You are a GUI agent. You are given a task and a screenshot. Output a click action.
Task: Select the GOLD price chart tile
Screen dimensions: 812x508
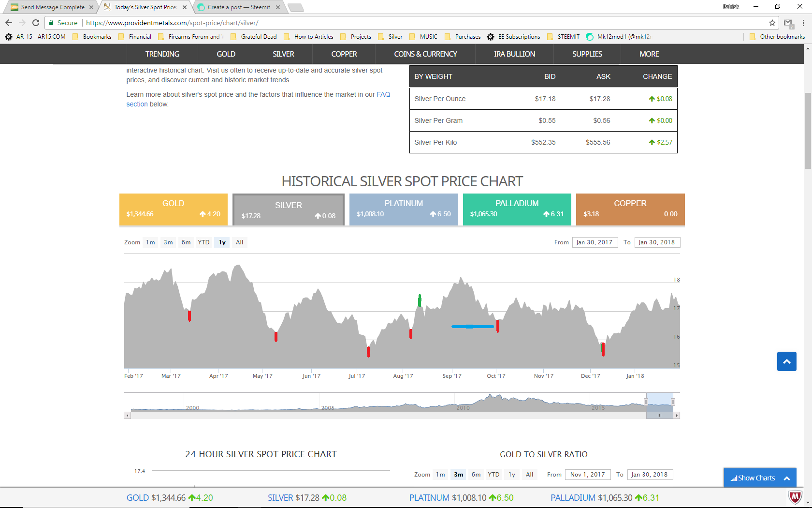(174, 209)
